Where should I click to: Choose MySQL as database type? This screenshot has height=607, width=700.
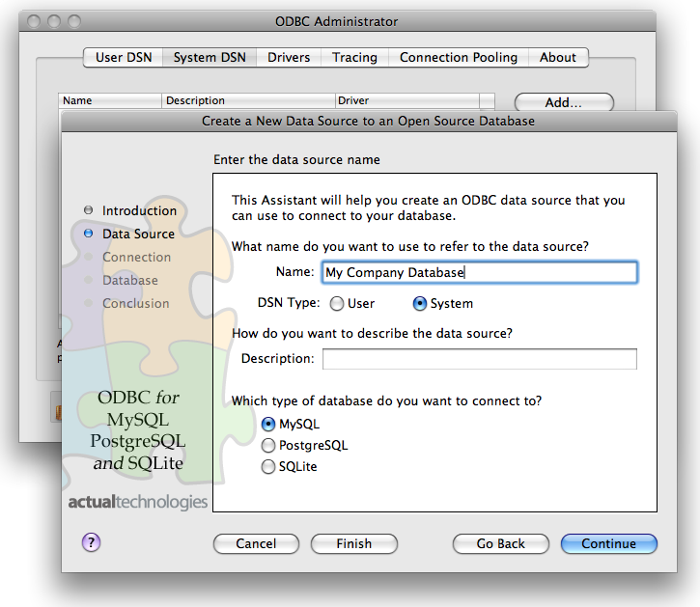267,424
